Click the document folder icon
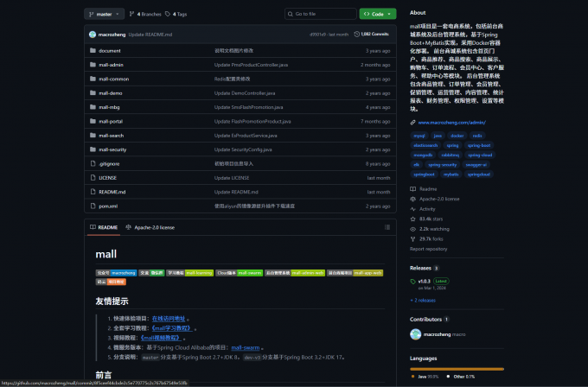588x387 pixels. click(93, 50)
